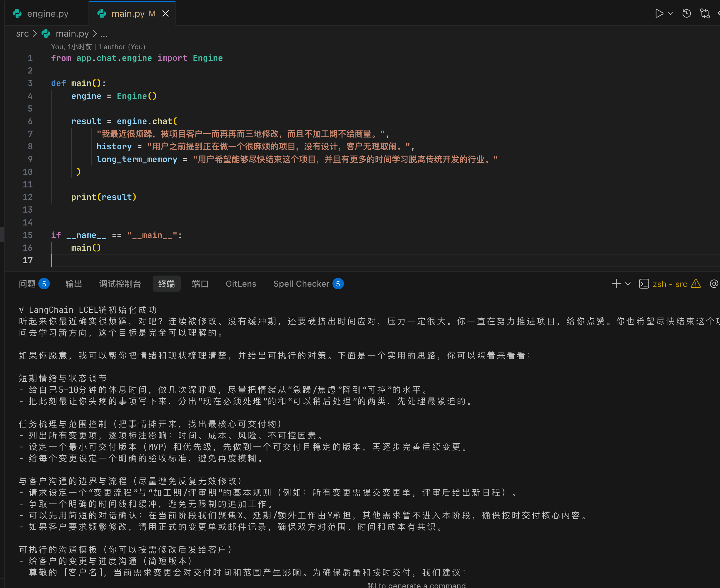Expand the breadcrumb ellipsis symbols
The height and width of the screenshot is (588, 720).
pos(104,34)
